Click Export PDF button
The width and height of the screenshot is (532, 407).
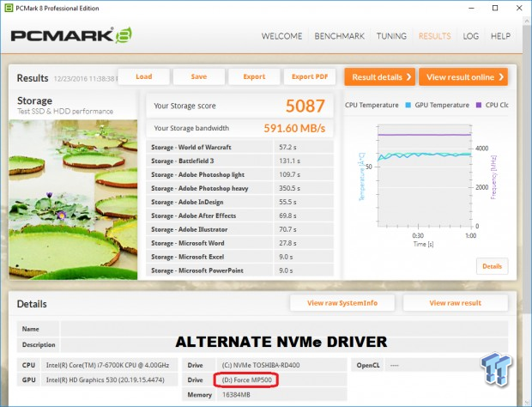coord(310,76)
